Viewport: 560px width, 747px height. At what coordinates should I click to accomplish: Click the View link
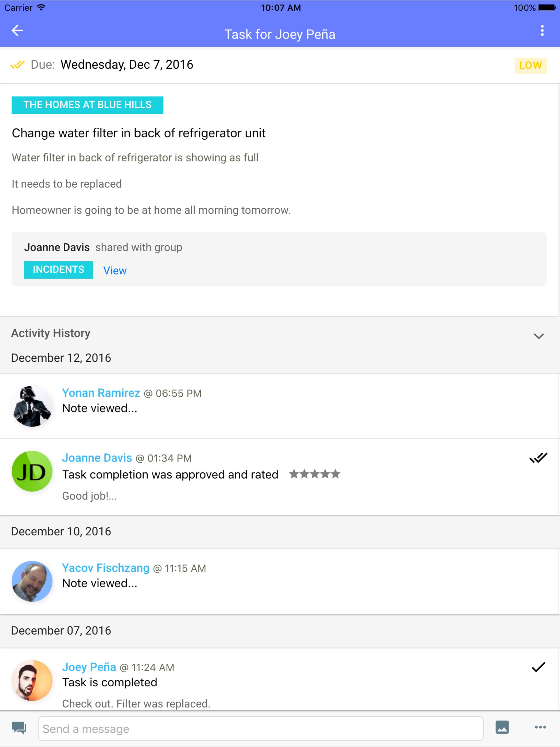pos(115,270)
